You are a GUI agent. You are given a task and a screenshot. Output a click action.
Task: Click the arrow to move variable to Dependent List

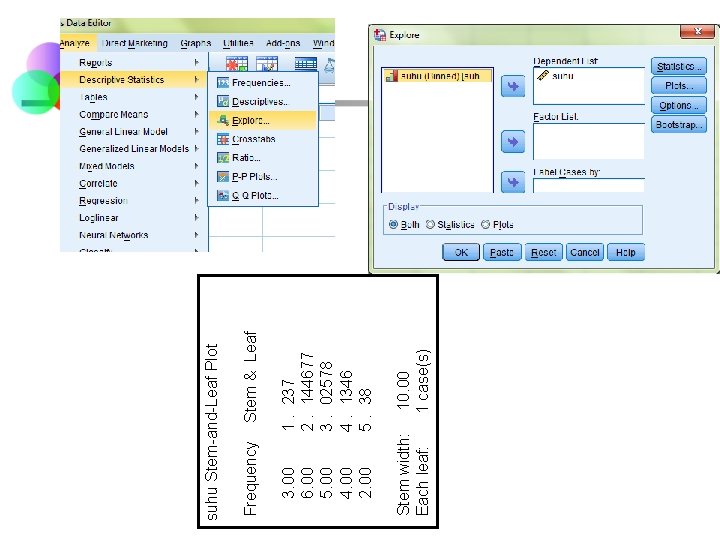click(x=513, y=86)
